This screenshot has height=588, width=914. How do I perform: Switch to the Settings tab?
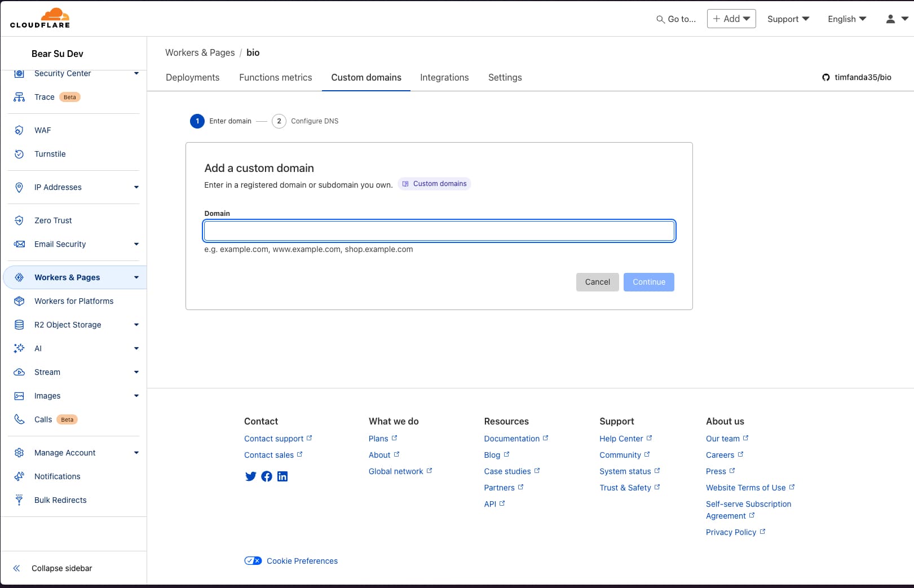505,77
